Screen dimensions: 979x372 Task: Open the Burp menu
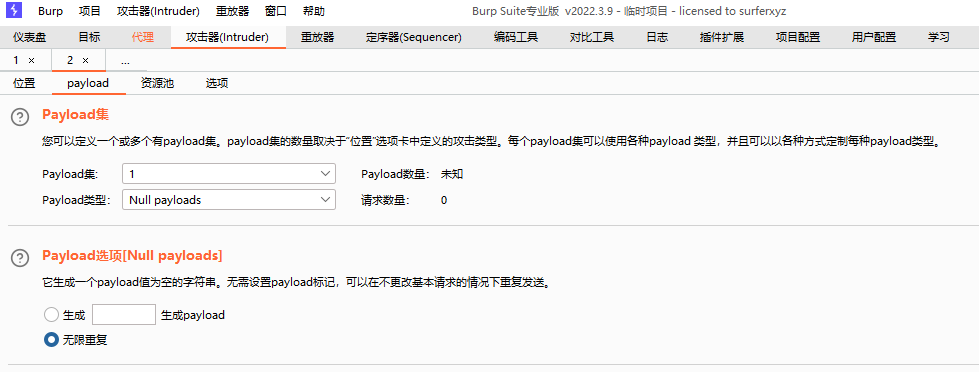50,11
